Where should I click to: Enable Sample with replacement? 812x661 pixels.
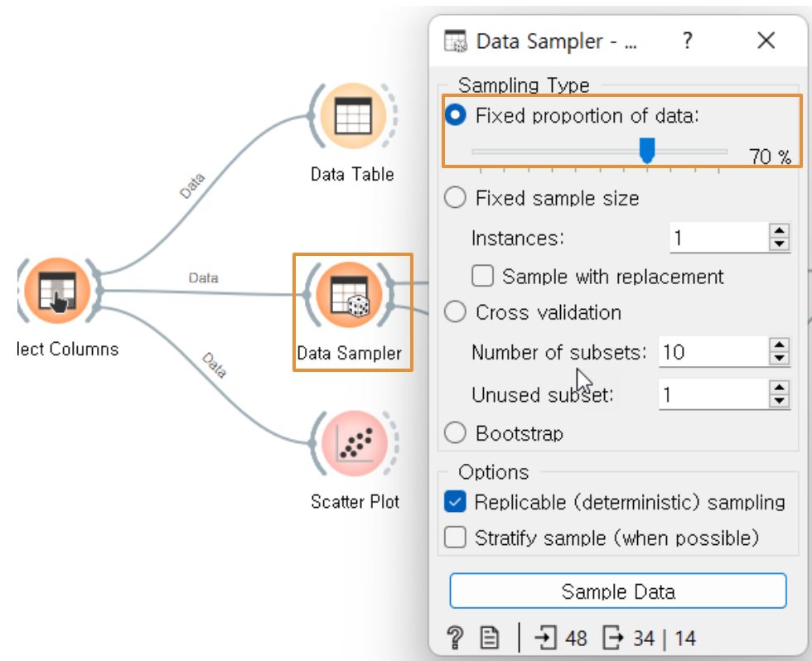(x=482, y=276)
